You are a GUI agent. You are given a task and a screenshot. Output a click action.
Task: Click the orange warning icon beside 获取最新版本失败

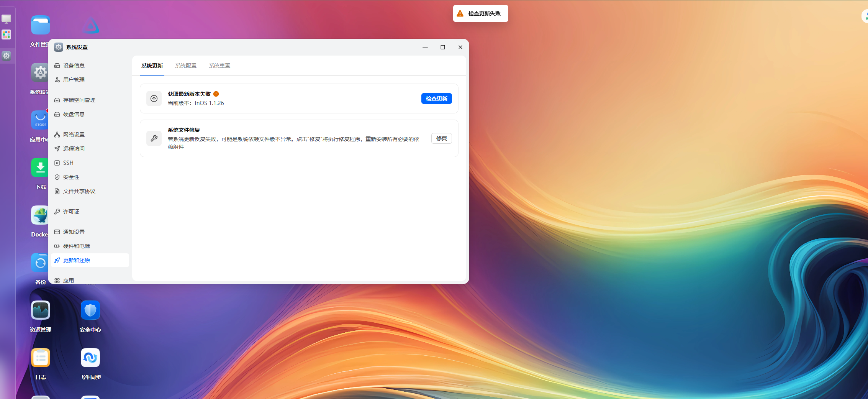click(216, 94)
